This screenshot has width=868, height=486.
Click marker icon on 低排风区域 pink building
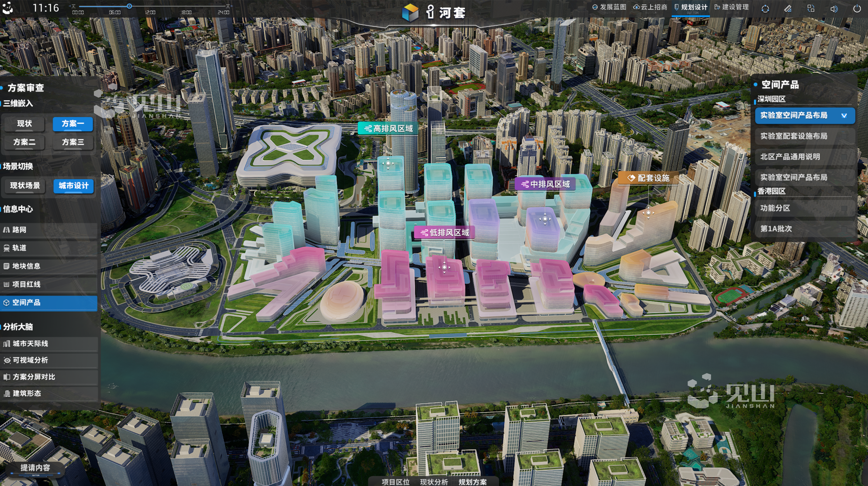(444, 267)
